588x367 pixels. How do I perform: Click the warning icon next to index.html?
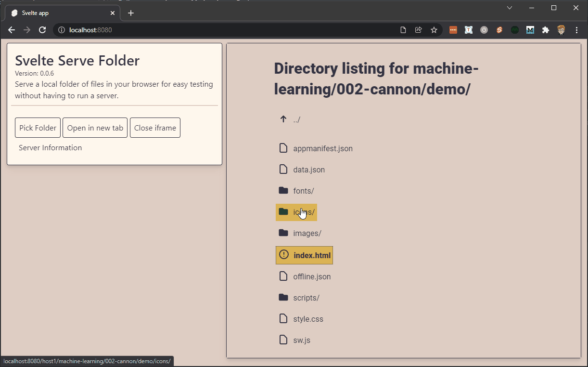(x=284, y=255)
